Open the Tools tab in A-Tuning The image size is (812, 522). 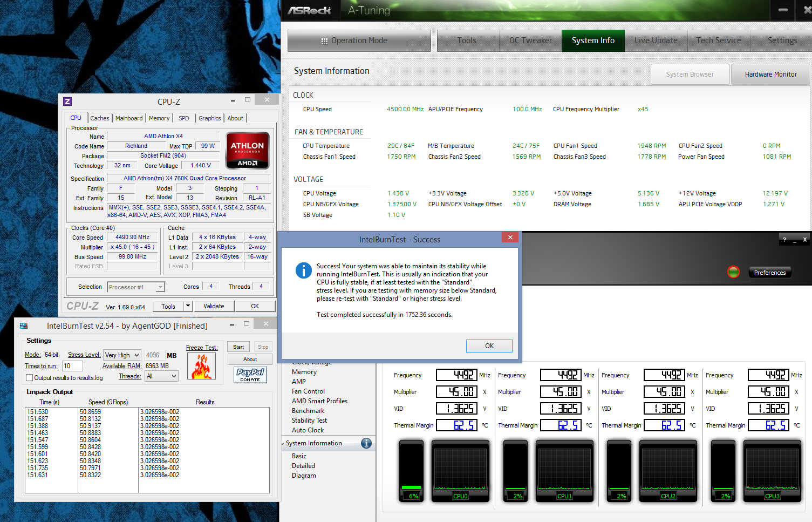click(x=467, y=40)
